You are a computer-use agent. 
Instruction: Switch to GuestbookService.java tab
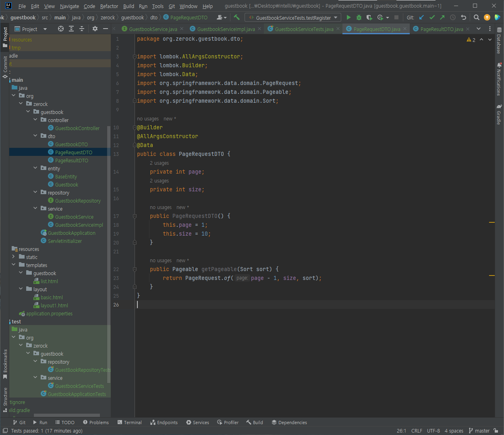click(x=153, y=29)
